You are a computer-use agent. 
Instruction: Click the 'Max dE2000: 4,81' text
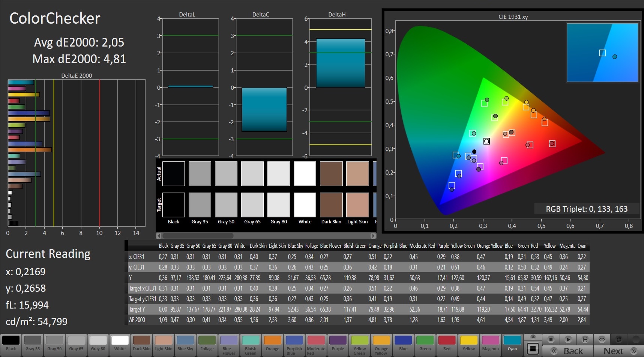click(x=79, y=59)
